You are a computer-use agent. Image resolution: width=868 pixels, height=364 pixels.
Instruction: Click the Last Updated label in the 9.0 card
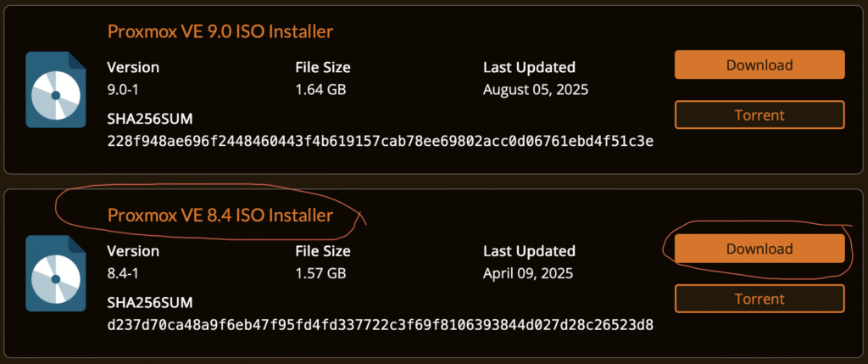[x=529, y=67]
